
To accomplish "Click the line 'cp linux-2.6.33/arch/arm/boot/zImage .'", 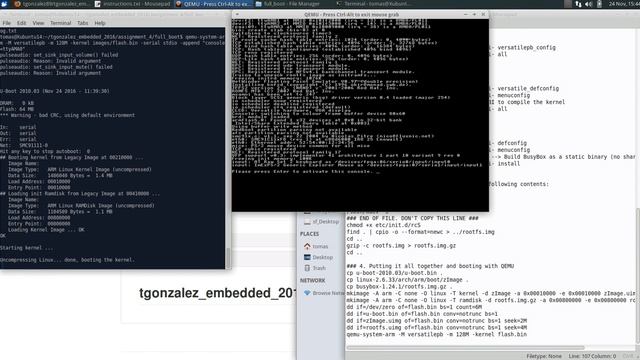I will pyautogui.click(x=407, y=280).
